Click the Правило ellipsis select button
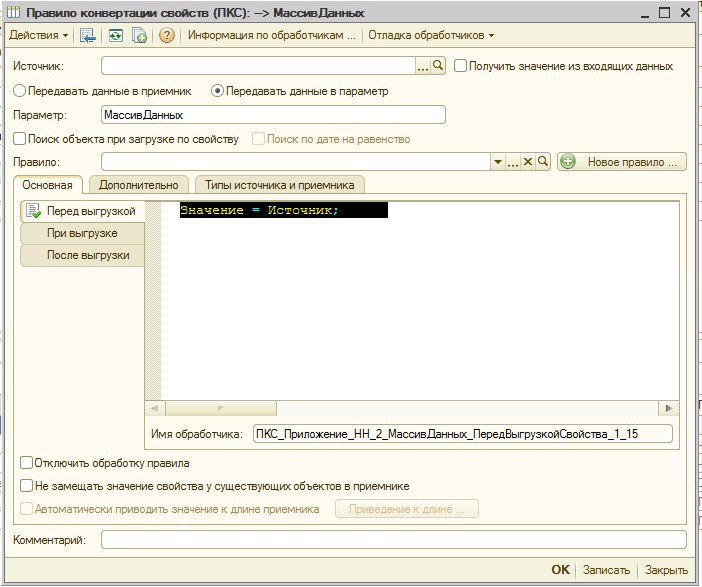 click(513, 162)
